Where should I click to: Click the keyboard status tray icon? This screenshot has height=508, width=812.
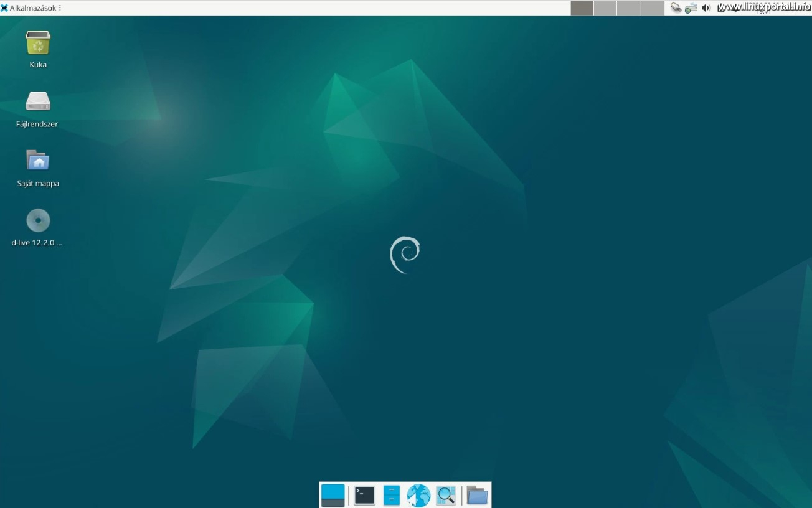pos(691,8)
